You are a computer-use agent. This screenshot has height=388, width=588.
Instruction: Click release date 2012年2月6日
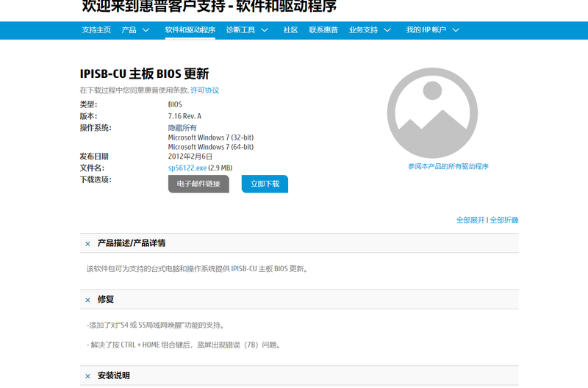[190, 157]
